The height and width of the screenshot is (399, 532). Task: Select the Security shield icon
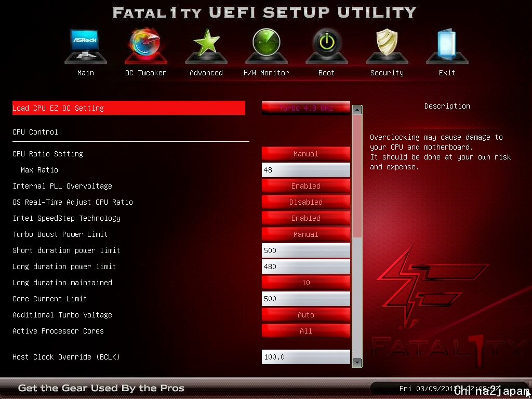click(x=387, y=46)
